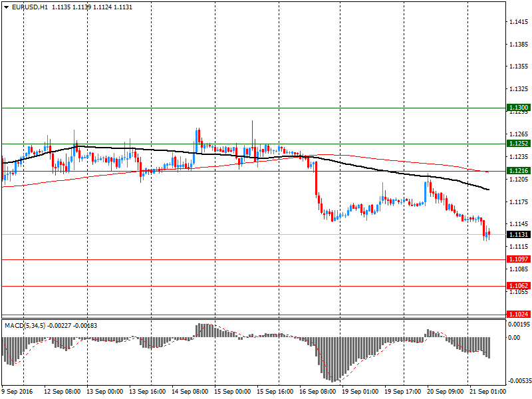The image size is (532, 399).
Task: Click the 21 Sep 01:00 time axis label
Action: (487, 392)
